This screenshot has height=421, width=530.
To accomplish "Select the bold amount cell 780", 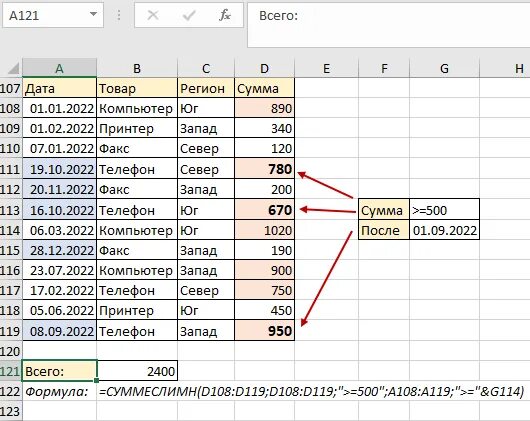I will [x=264, y=169].
